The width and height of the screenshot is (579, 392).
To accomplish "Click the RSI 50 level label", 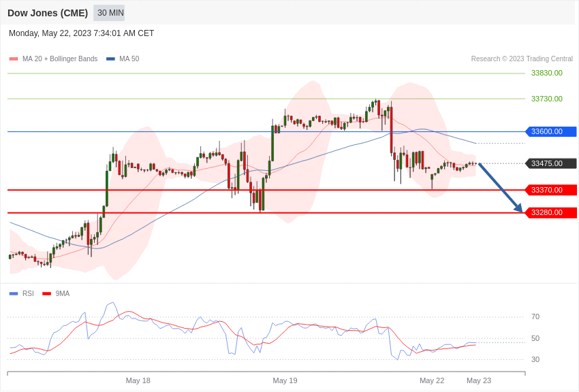I will tap(535, 338).
